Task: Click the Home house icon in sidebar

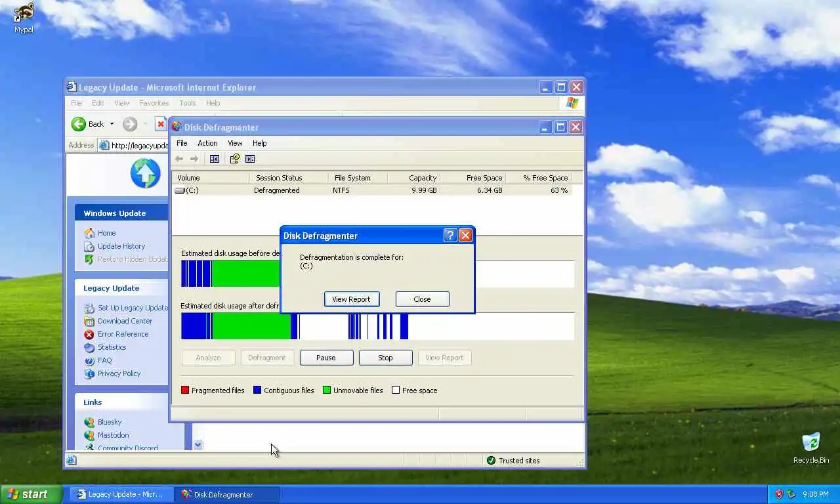Action: [x=89, y=233]
